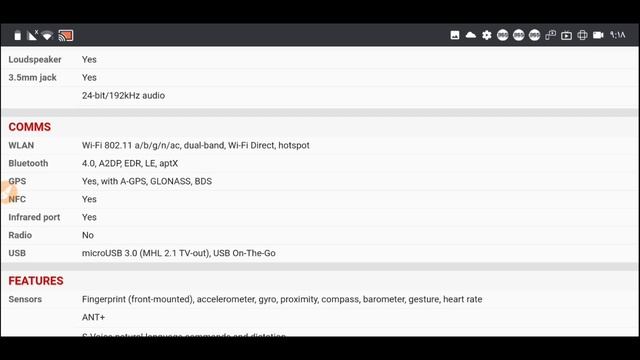
Task: Click the 24-bit/192kHz audio text
Action: point(123,96)
